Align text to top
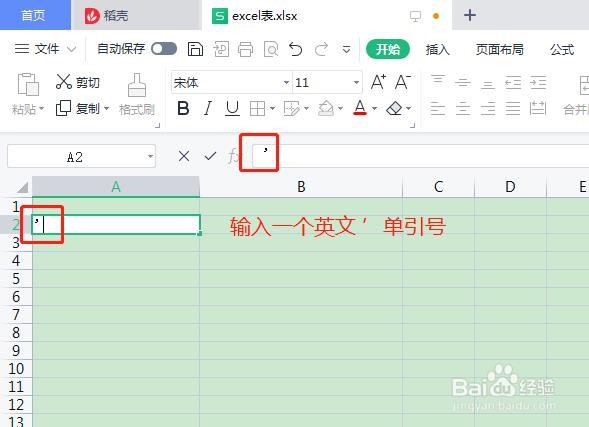The width and height of the screenshot is (589, 427). coord(438,81)
